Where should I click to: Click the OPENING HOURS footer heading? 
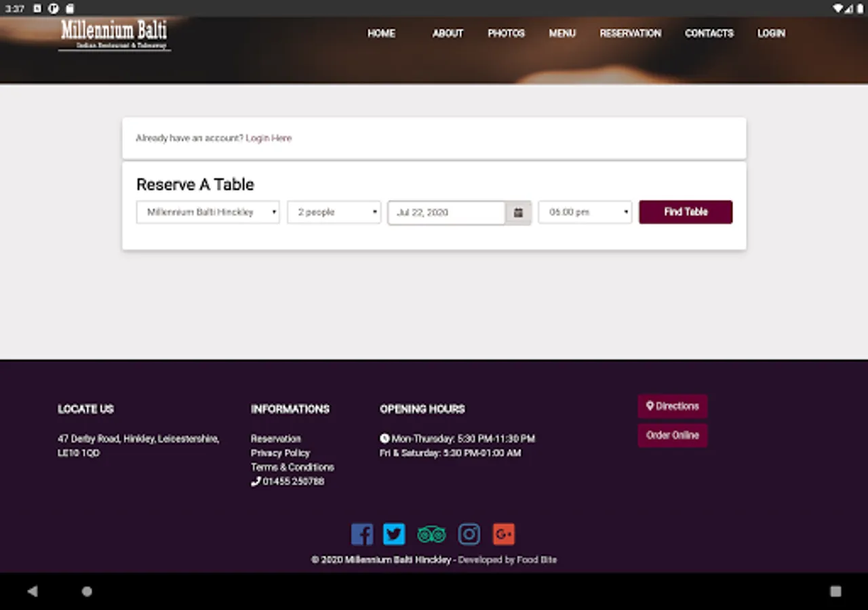pos(422,409)
